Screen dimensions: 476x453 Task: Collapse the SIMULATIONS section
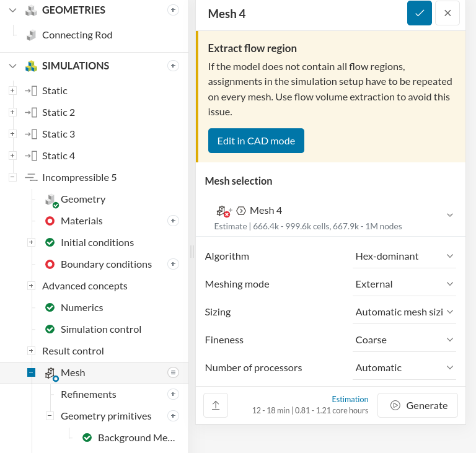point(13,66)
